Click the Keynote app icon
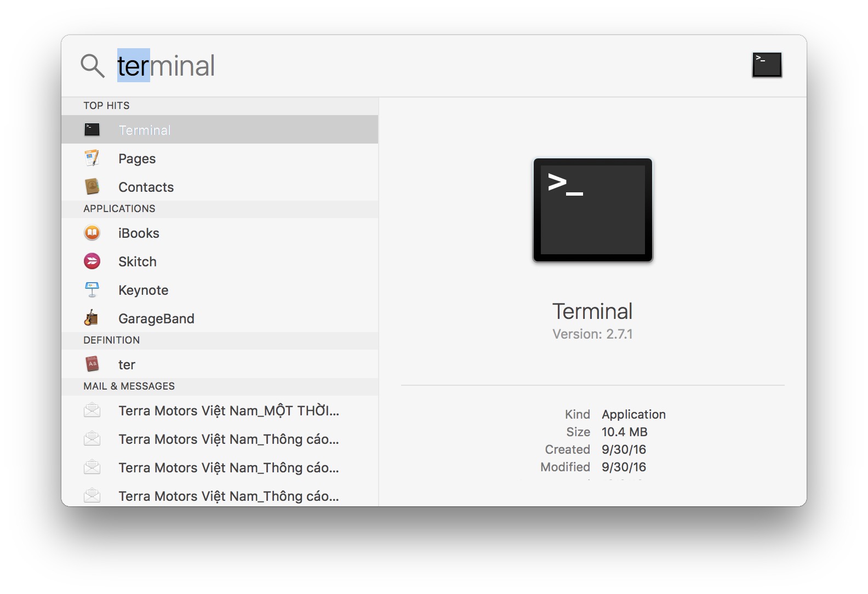 (92, 290)
